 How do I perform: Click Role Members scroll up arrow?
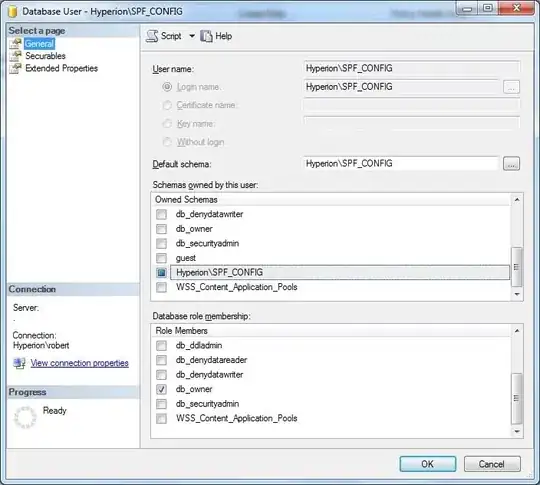[x=517, y=331]
